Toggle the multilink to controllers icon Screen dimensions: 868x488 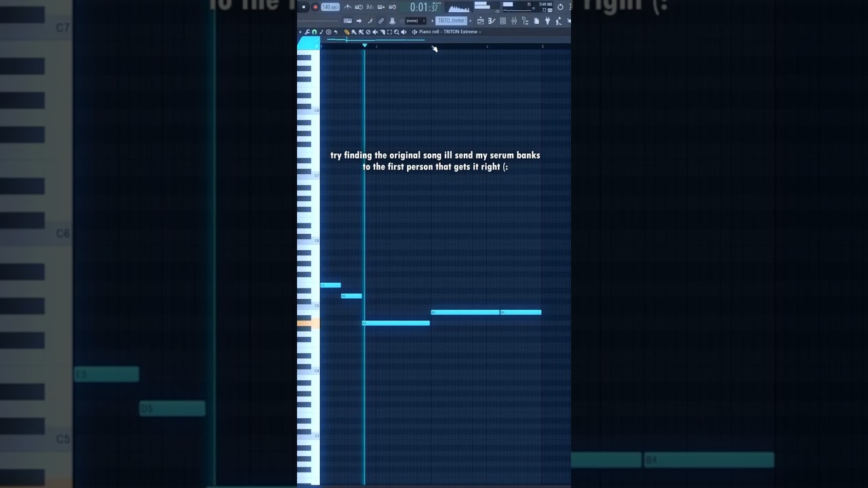tap(380, 21)
